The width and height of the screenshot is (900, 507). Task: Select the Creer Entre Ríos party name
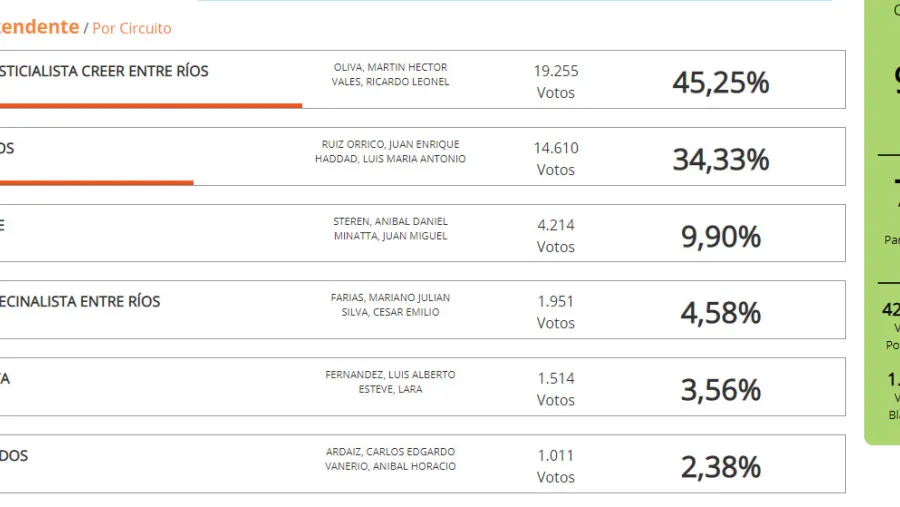104,72
